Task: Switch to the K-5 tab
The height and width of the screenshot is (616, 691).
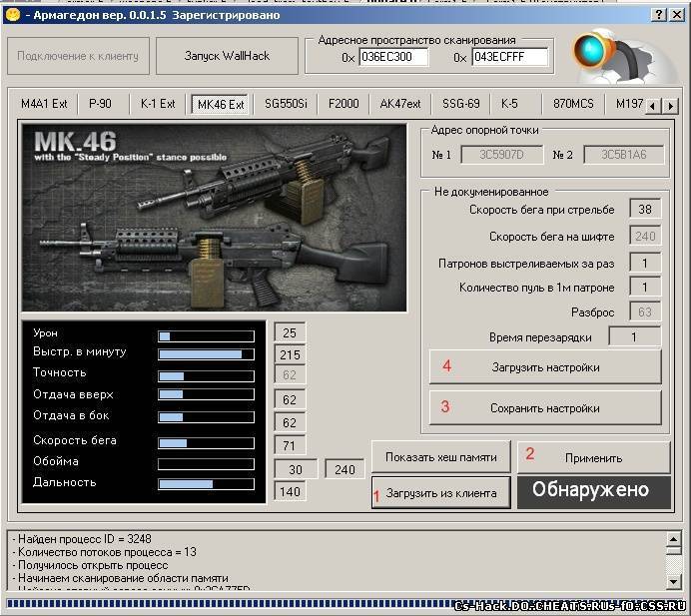Action: [509, 104]
